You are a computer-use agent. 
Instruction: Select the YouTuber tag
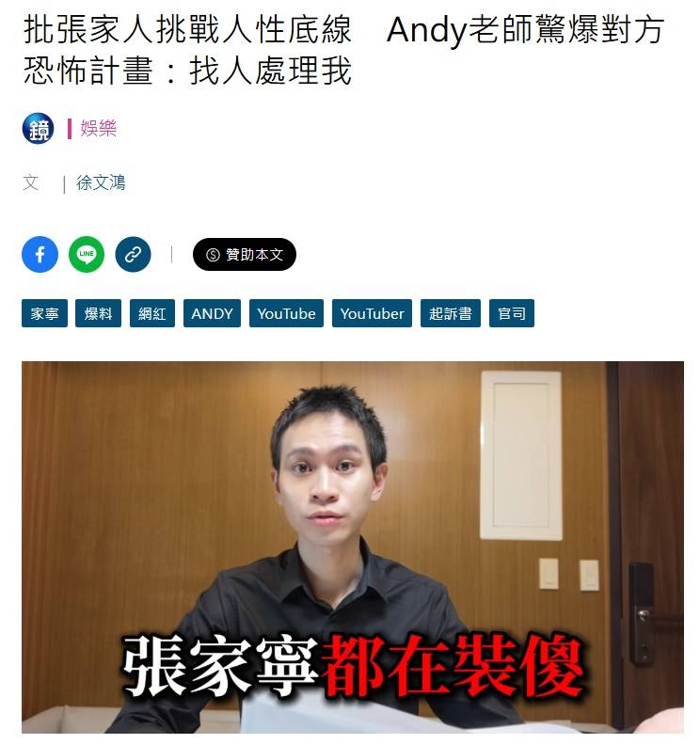tap(372, 313)
